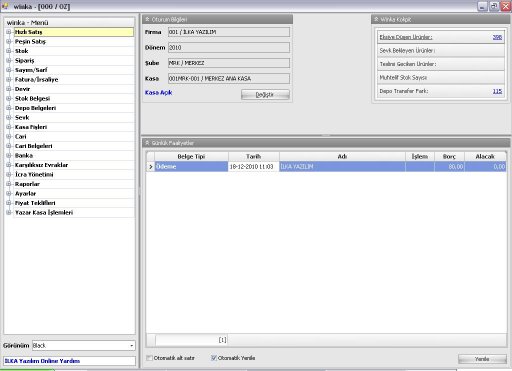Restore down the winka window
Image resolution: width=512 pixels, height=371 pixels.
[494, 6]
